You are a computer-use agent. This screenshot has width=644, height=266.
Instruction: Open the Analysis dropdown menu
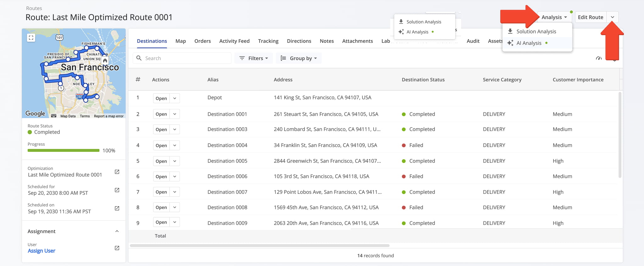click(x=554, y=17)
